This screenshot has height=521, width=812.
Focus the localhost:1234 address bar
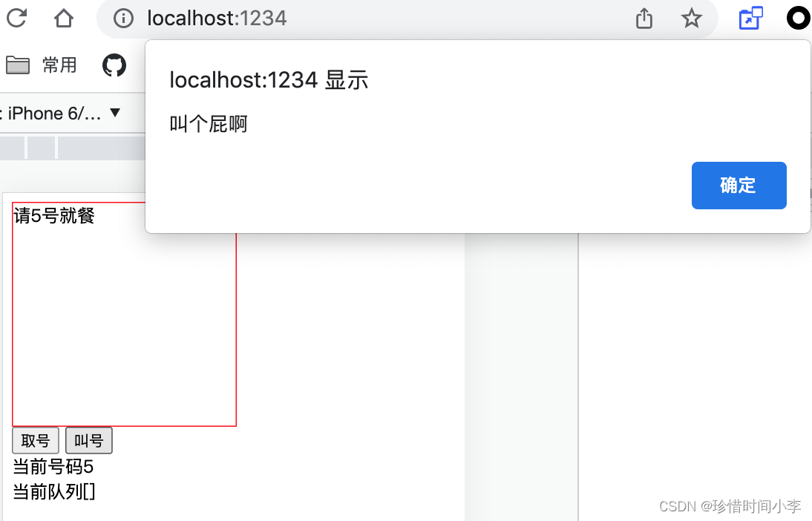point(217,19)
